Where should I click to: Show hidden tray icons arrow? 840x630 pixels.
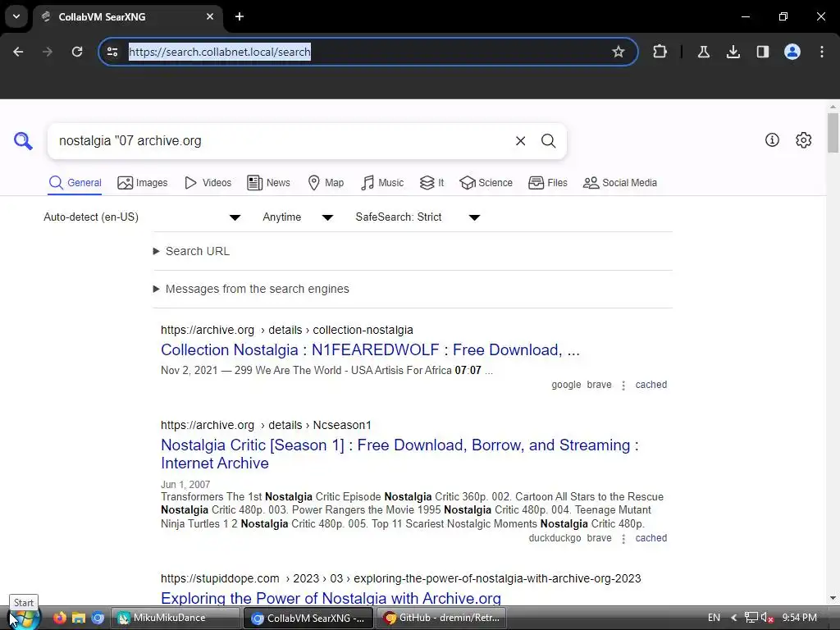point(734,618)
